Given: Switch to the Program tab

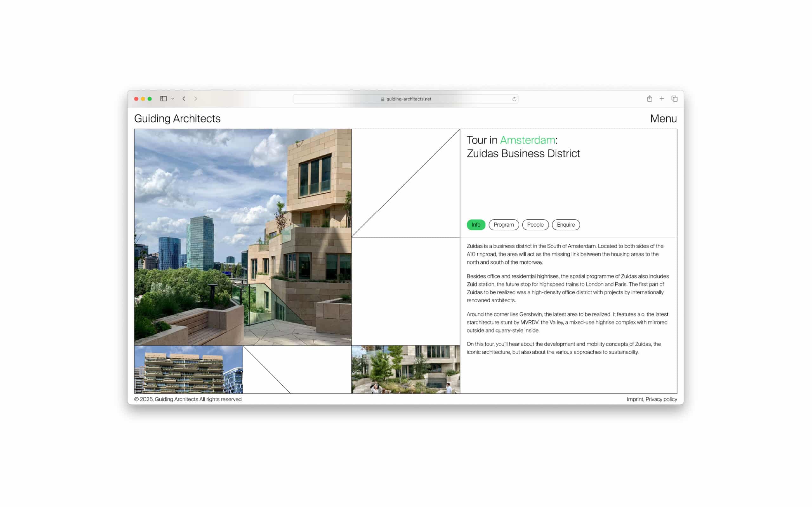Looking at the screenshot, I should [x=503, y=225].
